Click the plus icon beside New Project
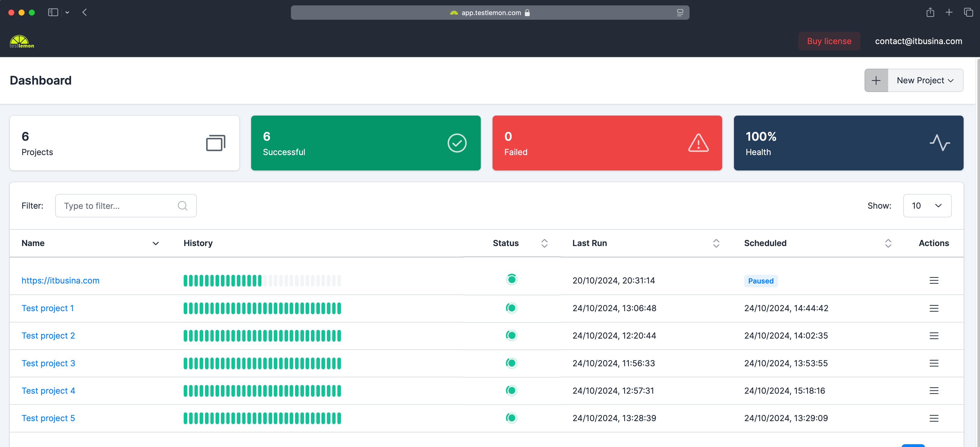This screenshot has width=980, height=447. coord(876,80)
